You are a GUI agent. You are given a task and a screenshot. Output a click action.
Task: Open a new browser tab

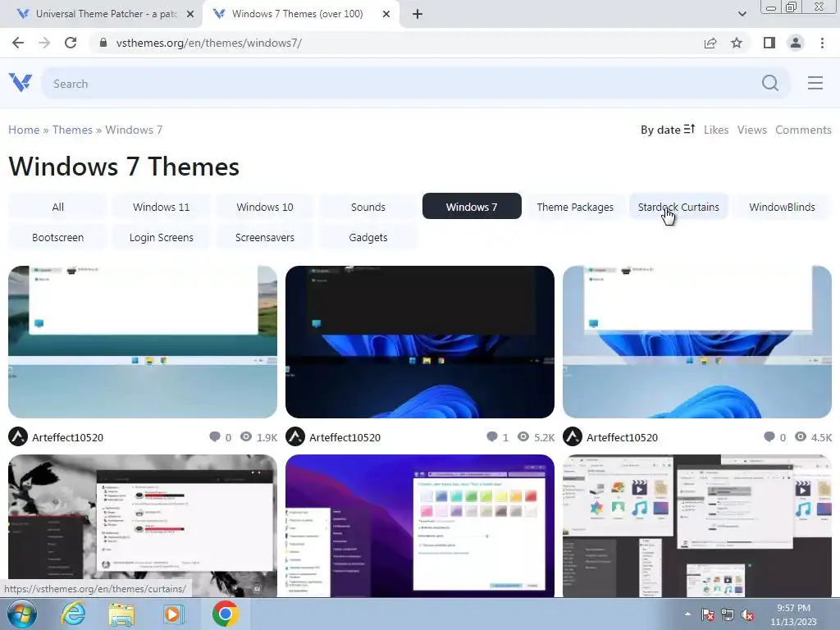pos(418,14)
